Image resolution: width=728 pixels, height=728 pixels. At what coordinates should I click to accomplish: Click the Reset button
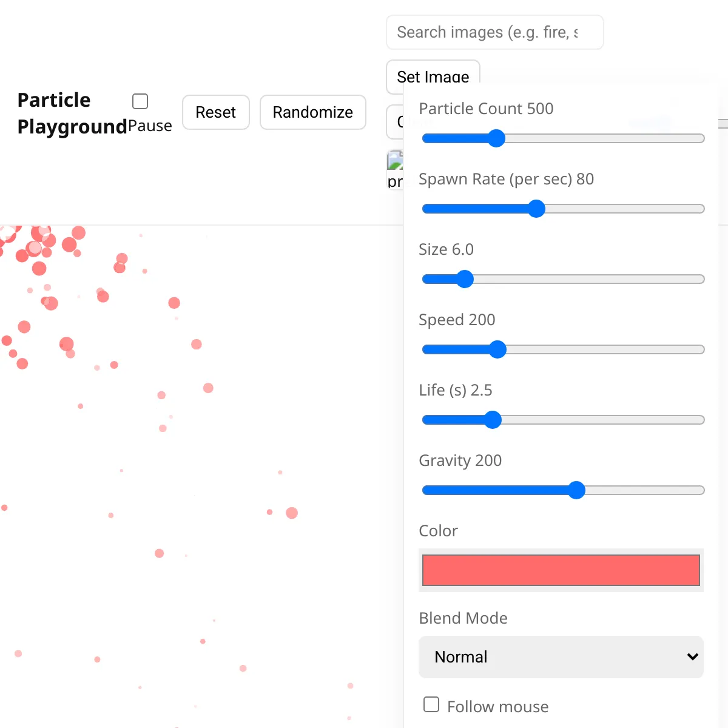pyautogui.click(x=215, y=112)
